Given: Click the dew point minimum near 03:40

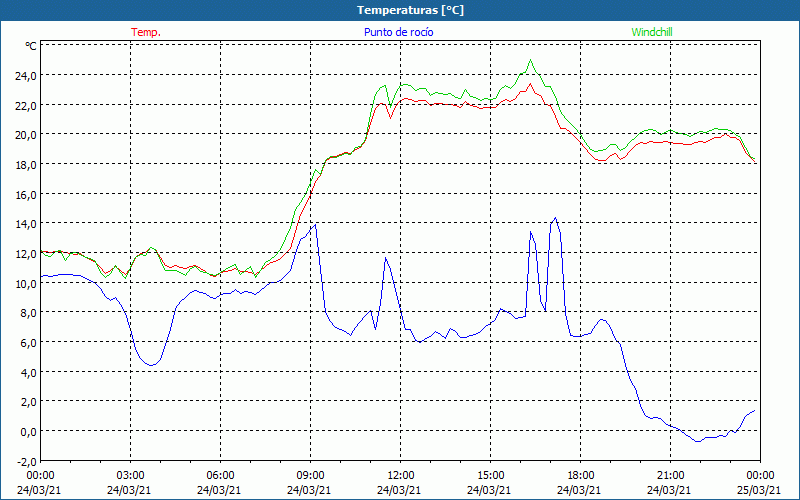Looking at the screenshot, I should 151,365.
